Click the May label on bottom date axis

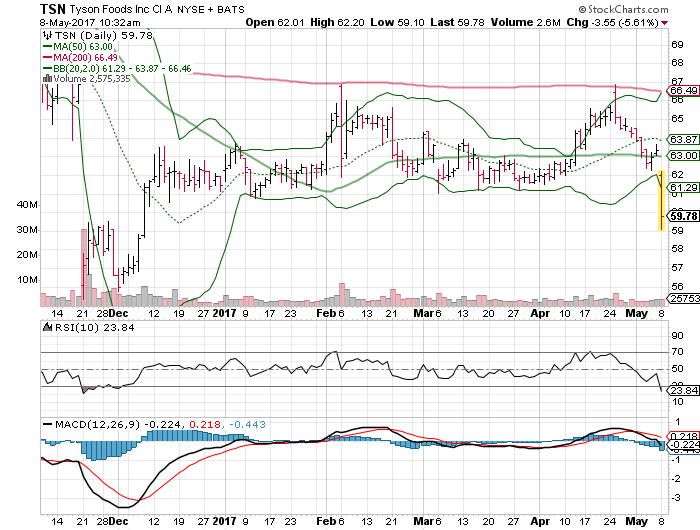click(x=636, y=521)
